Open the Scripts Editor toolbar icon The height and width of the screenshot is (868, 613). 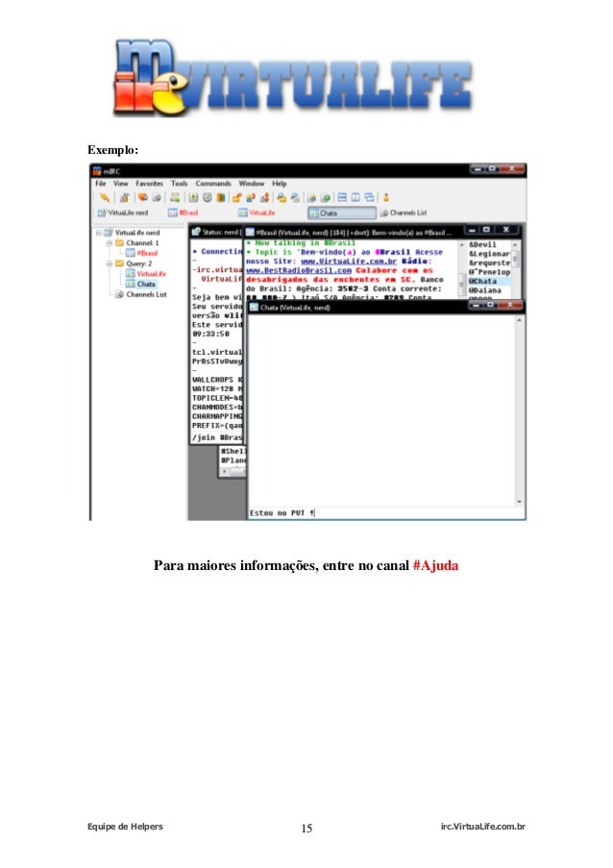[x=175, y=197]
